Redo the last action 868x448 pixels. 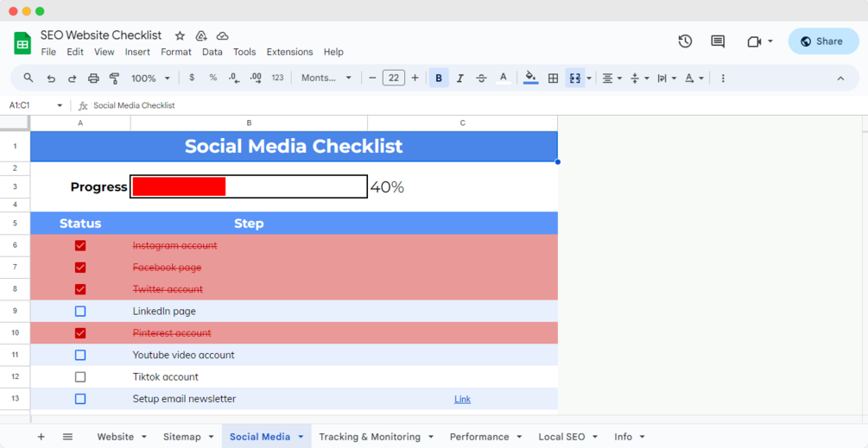pos(72,79)
